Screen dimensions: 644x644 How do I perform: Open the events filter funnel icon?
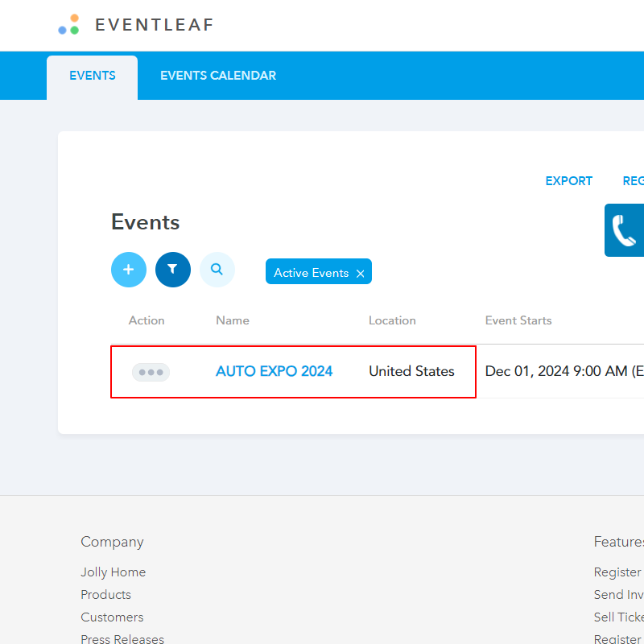(x=172, y=270)
